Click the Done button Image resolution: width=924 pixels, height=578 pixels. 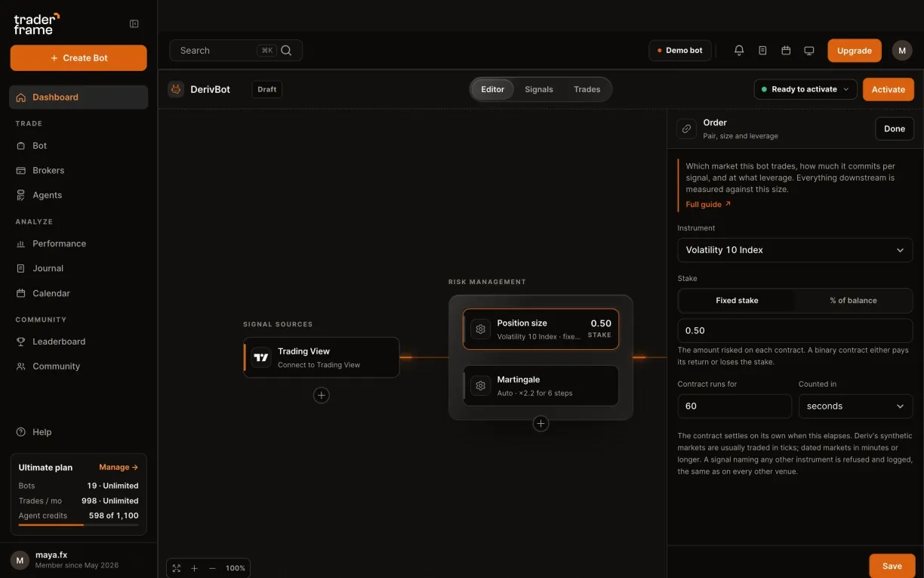pyautogui.click(x=894, y=129)
